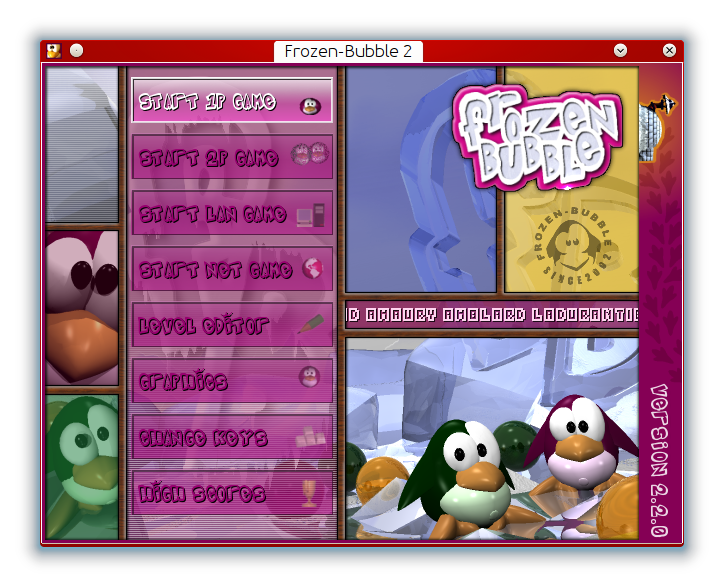Click the trophy cup icon on High Scores

coord(309,493)
